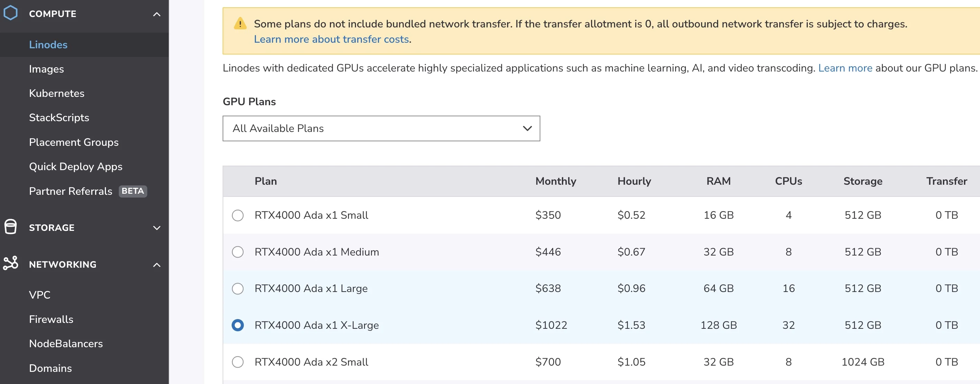Open Learn more about transfer costs link
This screenshot has width=980, height=384.
click(331, 39)
